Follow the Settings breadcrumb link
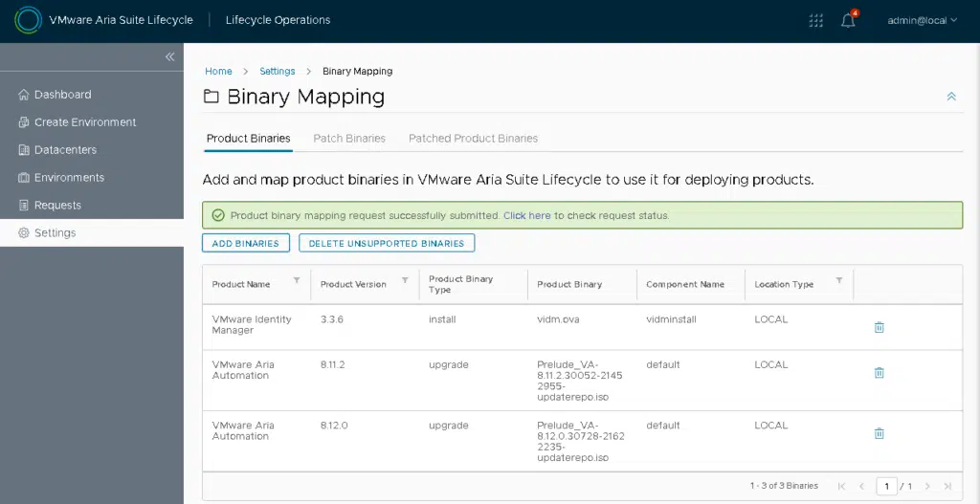Viewport: 980px width, 504px height. 277,71
